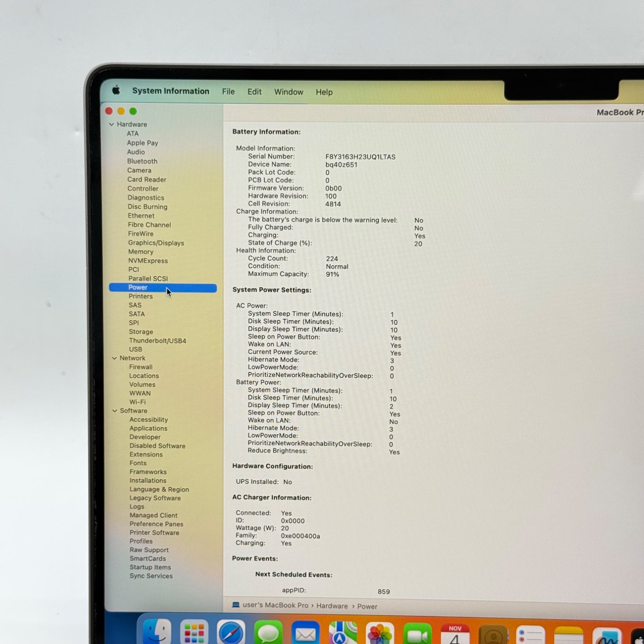Open Launchpad in the dock

pos(194,633)
